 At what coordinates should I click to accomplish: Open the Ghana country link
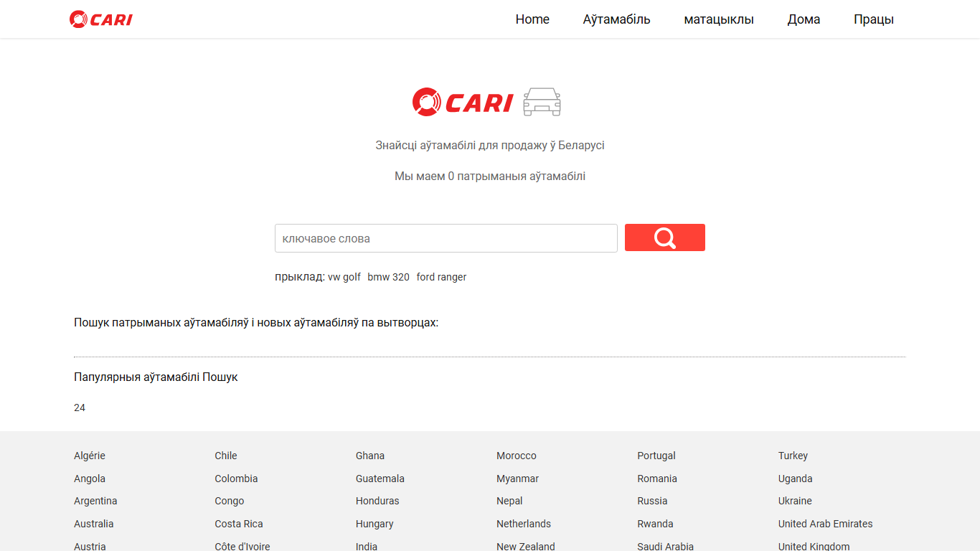pyautogui.click(x=370, y=456)
